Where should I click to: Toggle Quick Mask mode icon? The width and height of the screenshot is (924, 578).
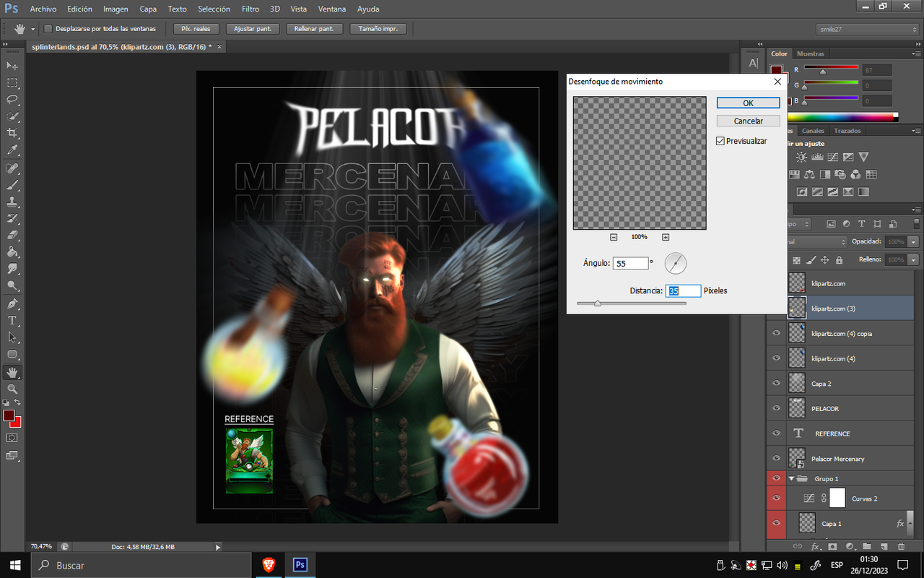12,438
